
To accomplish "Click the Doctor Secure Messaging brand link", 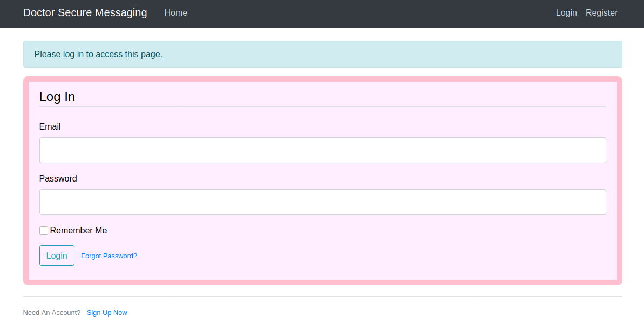I will pos(85,12).
